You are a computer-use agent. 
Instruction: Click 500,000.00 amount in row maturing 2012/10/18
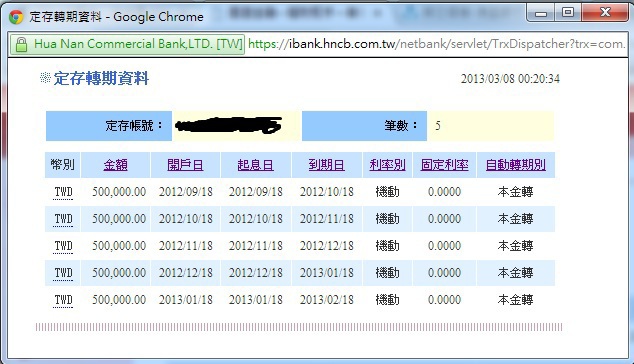tap(119, 192)
